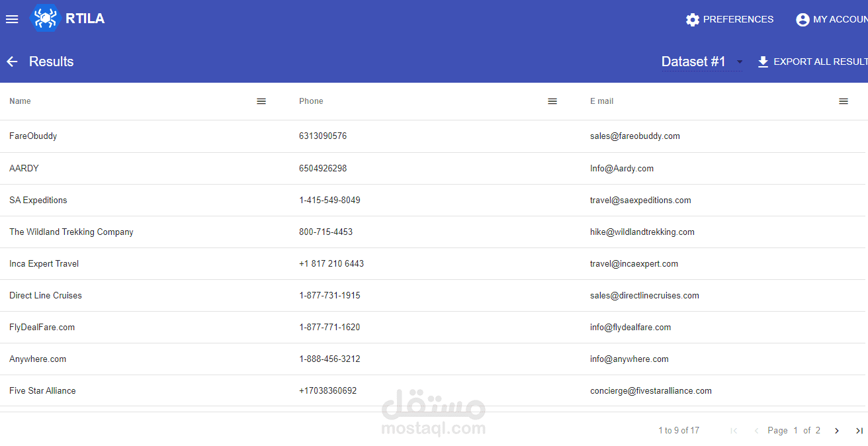
Task: Click phone number 1-888-456-3212
Action: [329, 359]
